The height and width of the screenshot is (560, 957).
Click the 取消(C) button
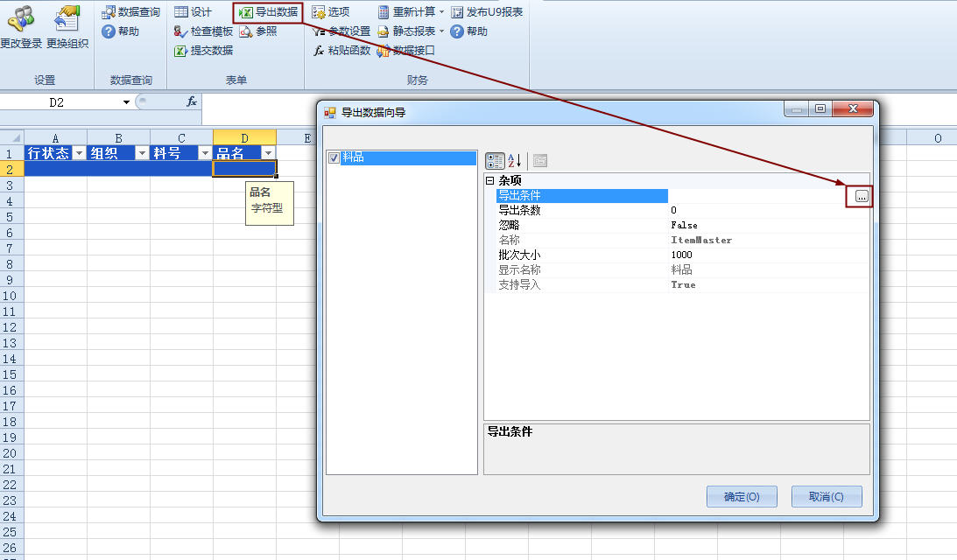pyautogui.click(x=826, y=497)
